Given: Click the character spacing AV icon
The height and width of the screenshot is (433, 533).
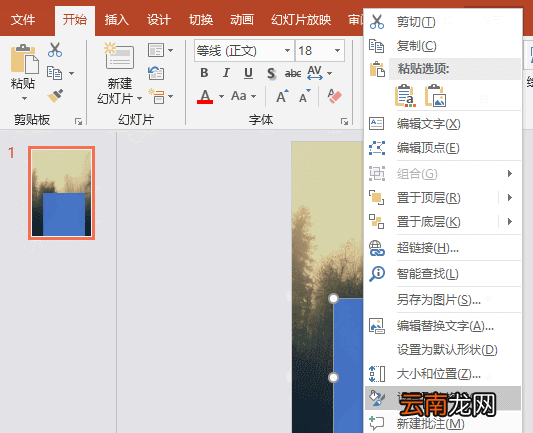Looking at the screenshot, I should click(315, 73).
